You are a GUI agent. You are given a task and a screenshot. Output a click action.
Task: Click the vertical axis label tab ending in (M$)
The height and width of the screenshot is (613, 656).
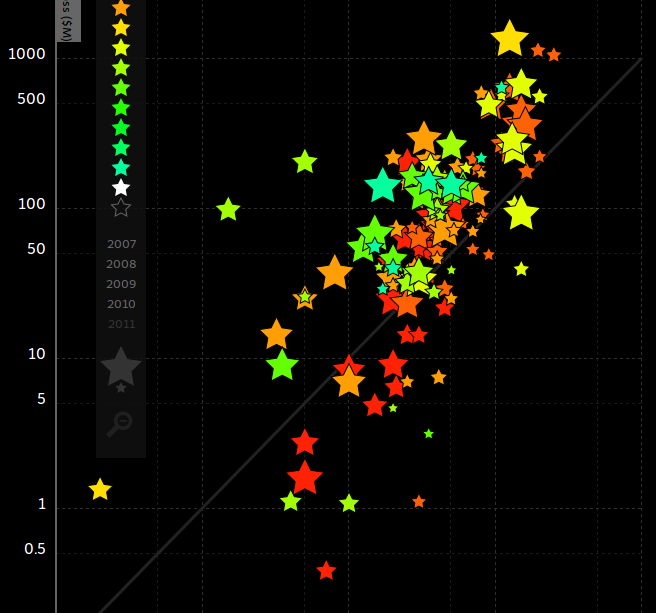pos(68,20)
